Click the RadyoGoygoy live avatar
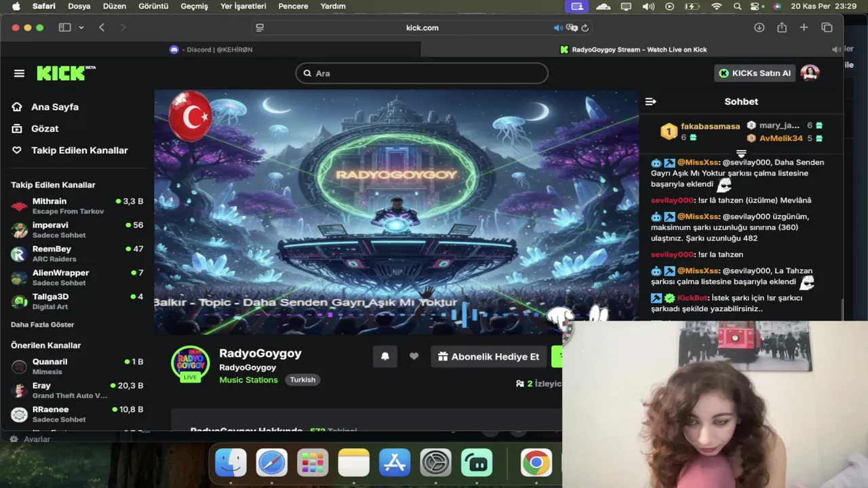This screenshot has width=868, height=488. (x=191, y=364)
